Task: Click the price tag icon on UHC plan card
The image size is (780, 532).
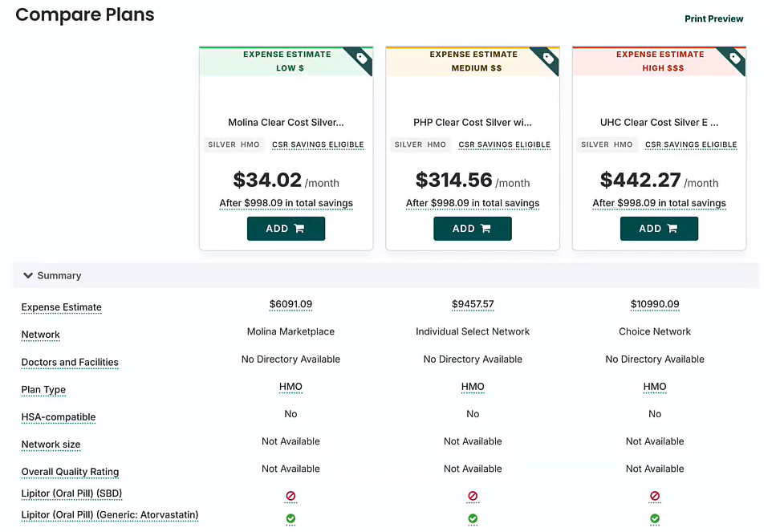Action: [735, 59]
